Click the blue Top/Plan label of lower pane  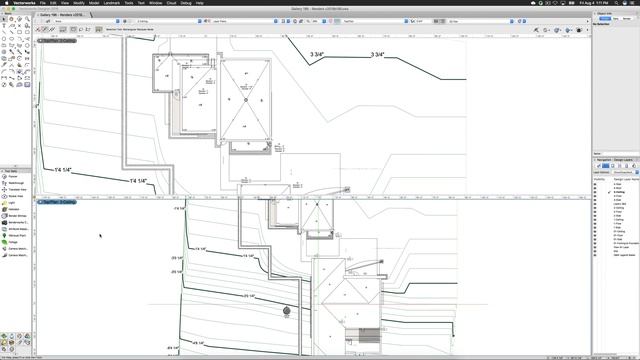(x=56, y=202)
